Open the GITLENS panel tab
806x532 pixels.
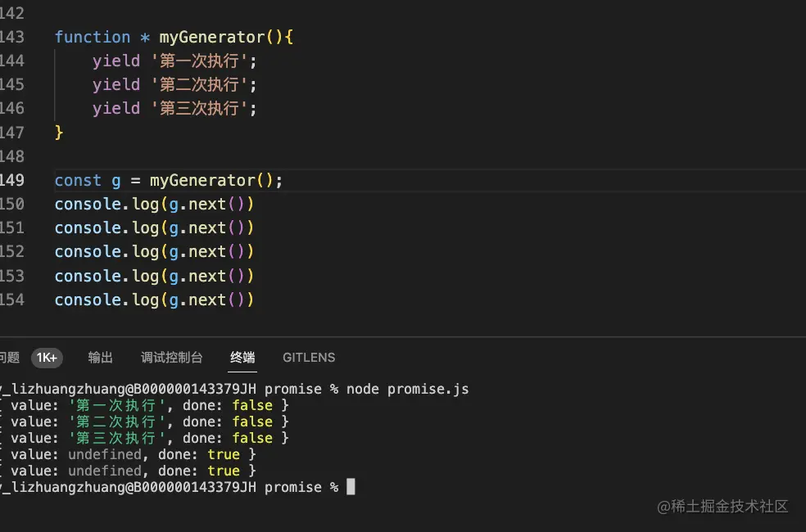[309, 358]
